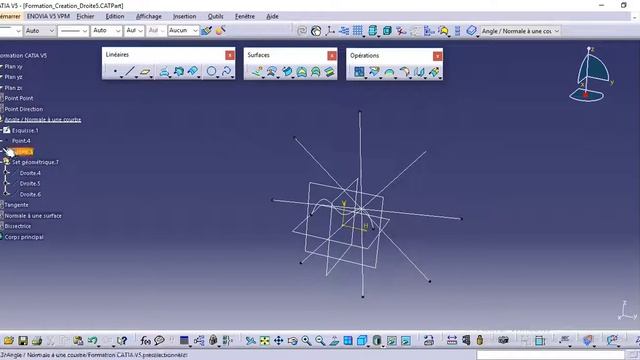The width and height of the screenshot is (640, 360).
Task: Activate the Pan arrows tool
Action: tap(278, 340)
